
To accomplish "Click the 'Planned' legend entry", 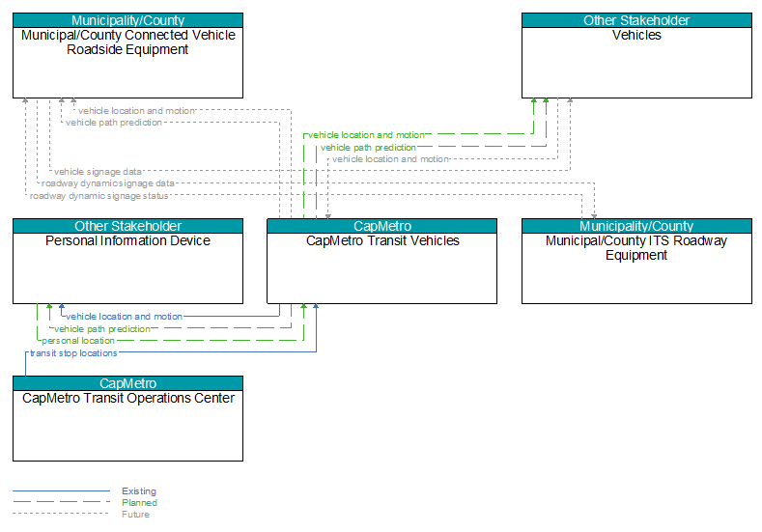I will coord(139,503).
